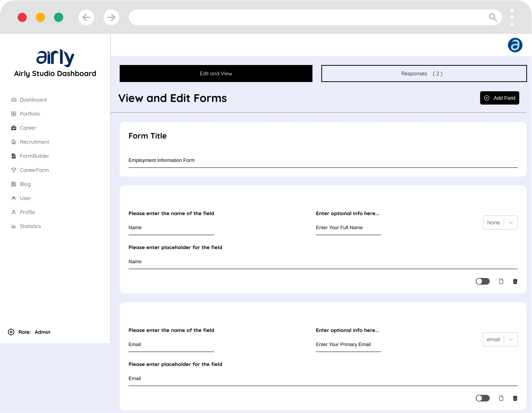The height and width of the screenshot is (413, 532).
Task: Go back with browser back arrow
Action: tap(86, 17)
